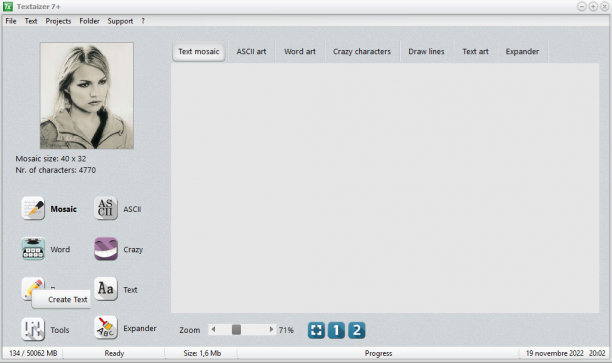
Task: Set zoom preset 1
Action: tap(336, 330)
